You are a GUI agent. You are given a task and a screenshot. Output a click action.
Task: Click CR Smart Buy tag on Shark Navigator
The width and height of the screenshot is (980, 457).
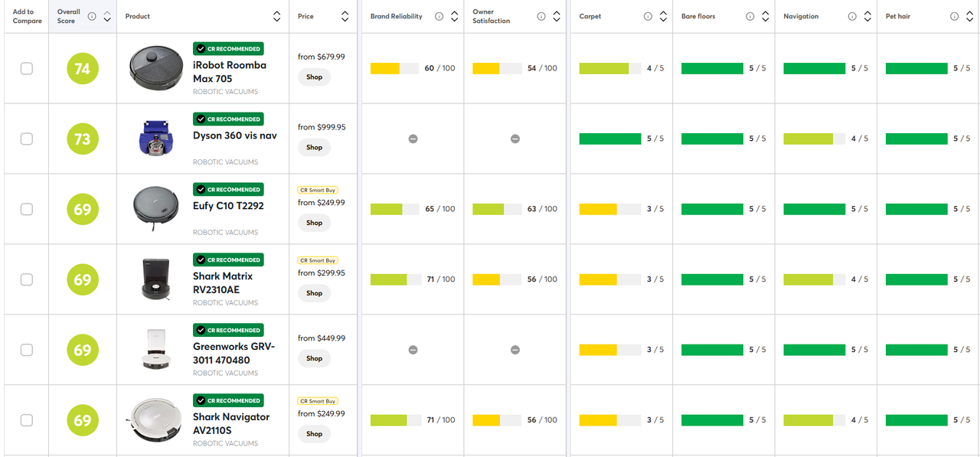pos(318,401)
